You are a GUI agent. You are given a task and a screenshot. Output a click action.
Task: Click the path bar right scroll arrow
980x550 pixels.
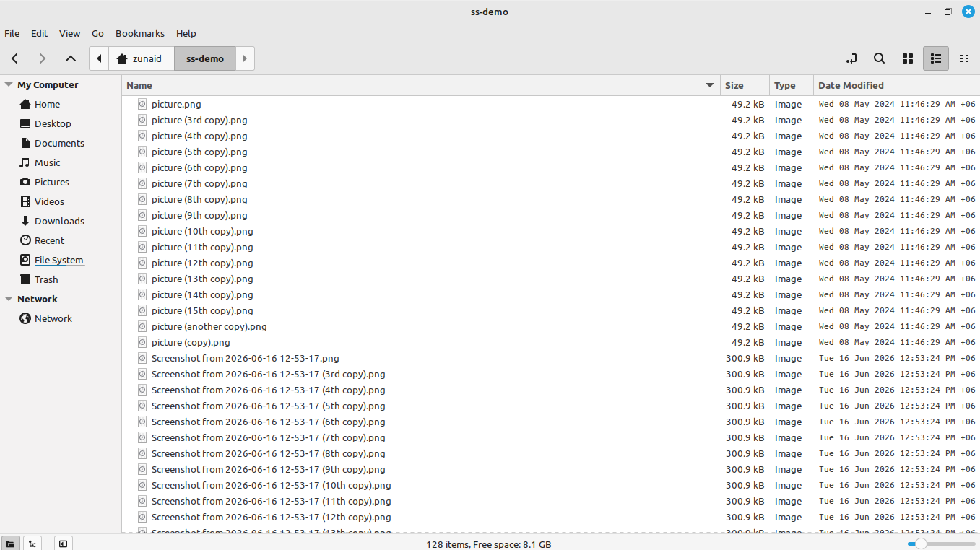(x=245, y=58)
